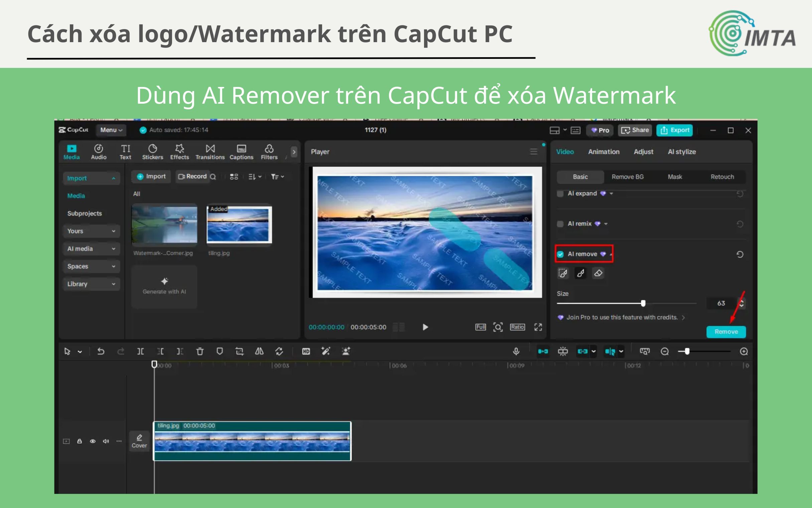Switch to the Animation tab
The width and height of the screenshot is (812, 508).
pos(603,152)
